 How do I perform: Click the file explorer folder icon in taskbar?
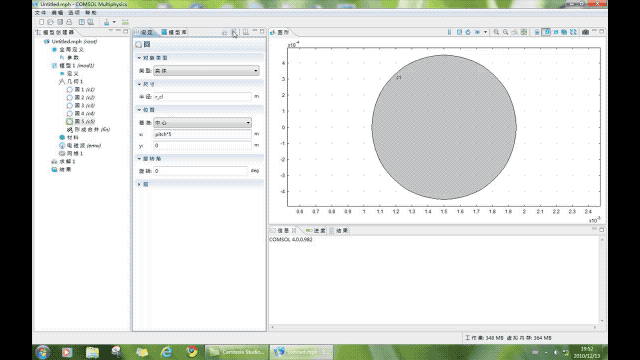[x=92, y=352]
